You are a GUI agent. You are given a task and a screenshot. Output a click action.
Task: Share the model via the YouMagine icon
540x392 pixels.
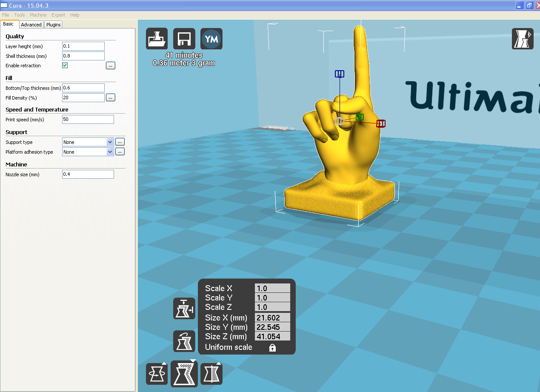point(211,38)
